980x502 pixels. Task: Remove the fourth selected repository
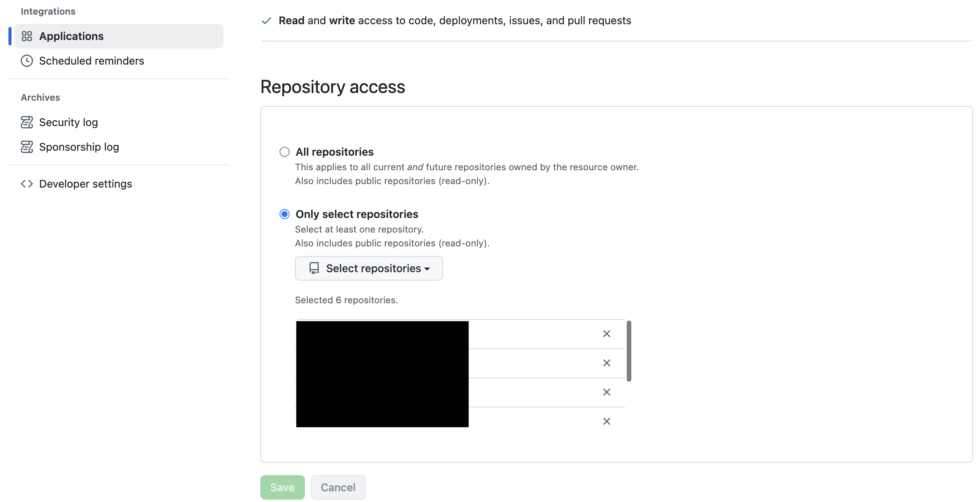point(607,421)
